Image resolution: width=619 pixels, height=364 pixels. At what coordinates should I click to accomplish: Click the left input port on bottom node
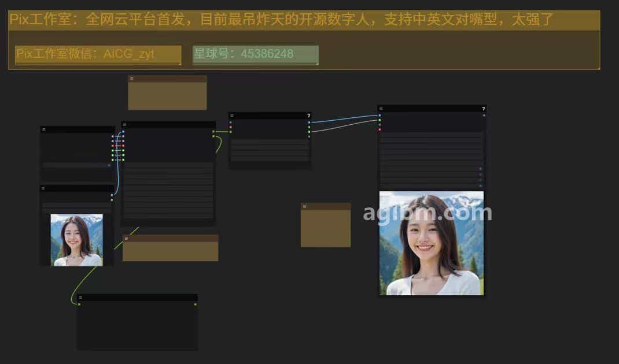point(79,304)
